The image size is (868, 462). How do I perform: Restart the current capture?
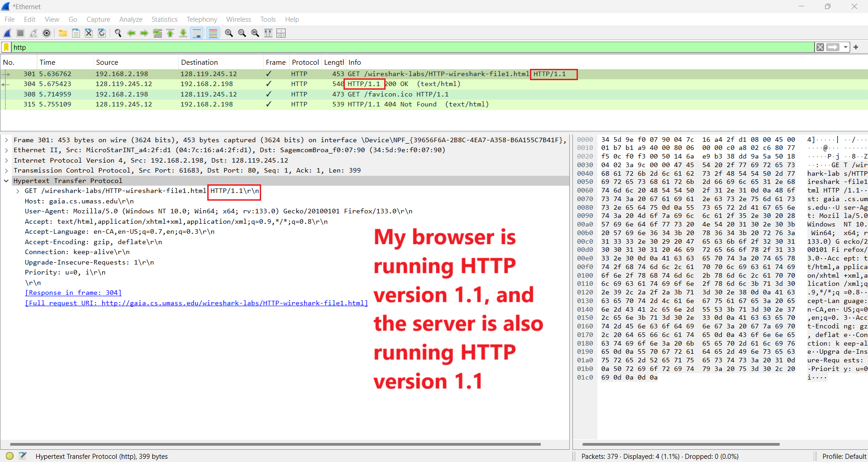click(33, 33)
